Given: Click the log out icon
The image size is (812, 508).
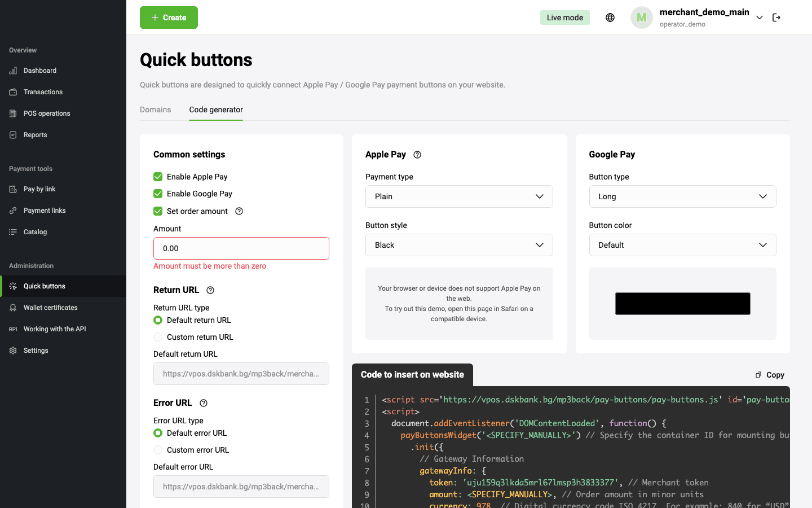Looking at the screenshot, I should 776,17.
